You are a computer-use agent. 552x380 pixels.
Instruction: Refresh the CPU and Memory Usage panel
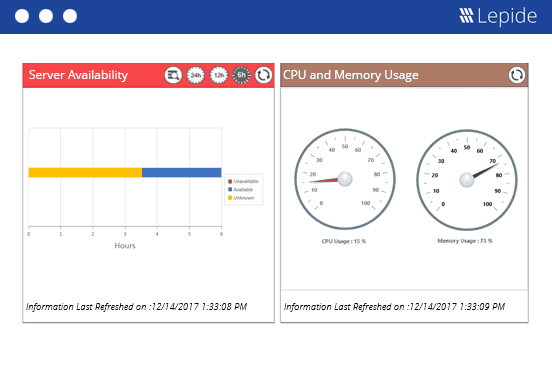point(517,75)
